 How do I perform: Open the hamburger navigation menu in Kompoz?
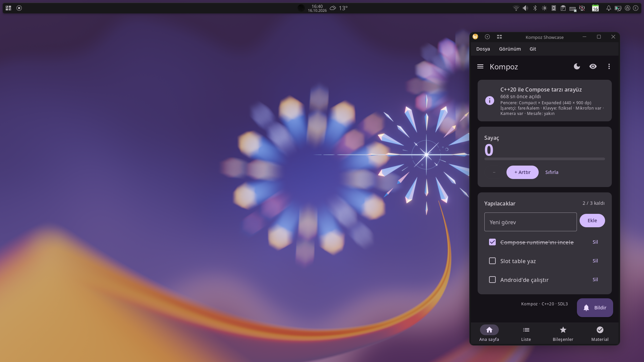[480, 66]
